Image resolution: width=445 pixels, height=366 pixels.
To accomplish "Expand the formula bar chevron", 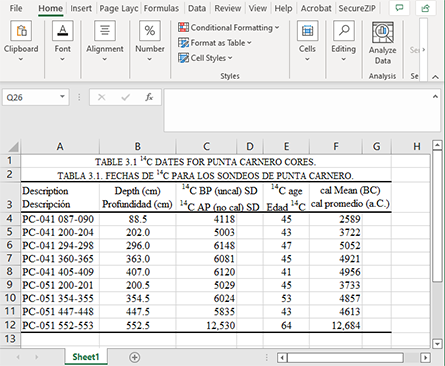I will tap(435, 96).
